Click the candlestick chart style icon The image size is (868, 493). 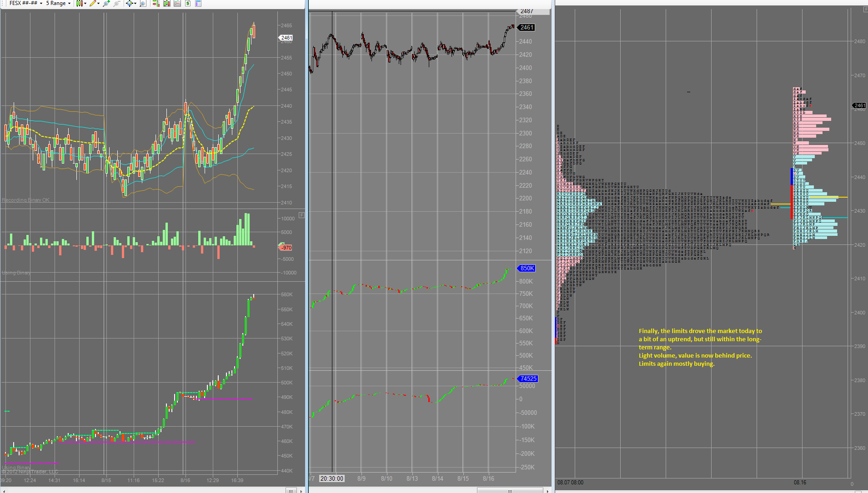tap(79, 3)
